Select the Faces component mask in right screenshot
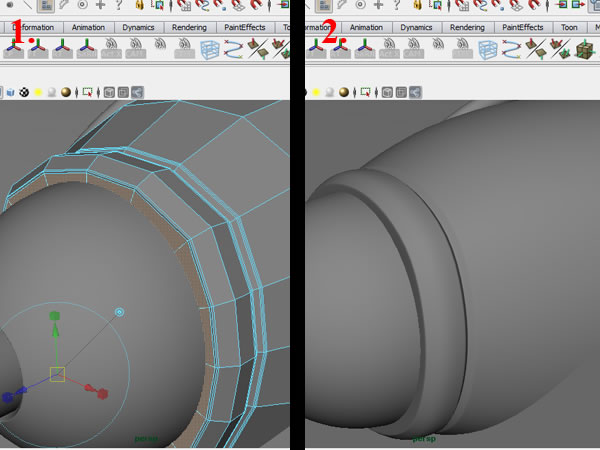 tap(324, 5)
